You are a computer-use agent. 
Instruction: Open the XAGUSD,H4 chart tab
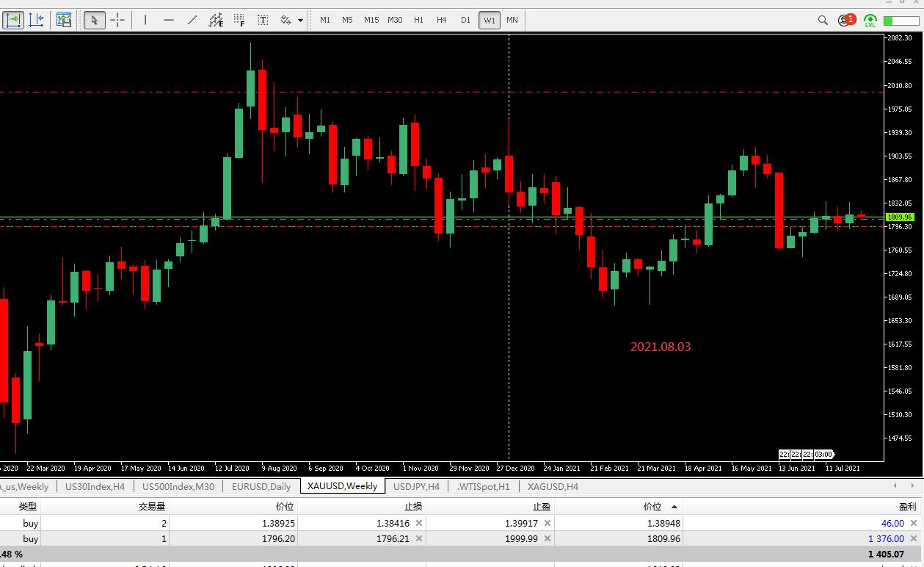coord(553,486)
